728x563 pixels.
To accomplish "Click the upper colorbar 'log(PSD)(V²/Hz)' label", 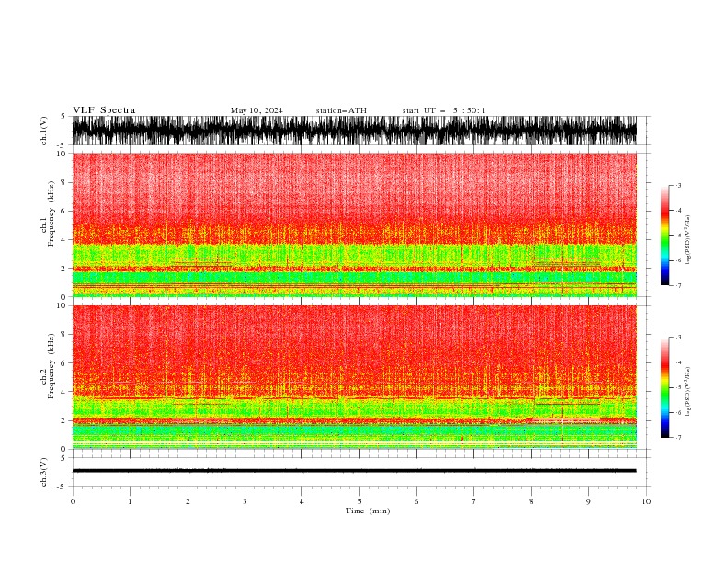I will click(x=688, y=240).
